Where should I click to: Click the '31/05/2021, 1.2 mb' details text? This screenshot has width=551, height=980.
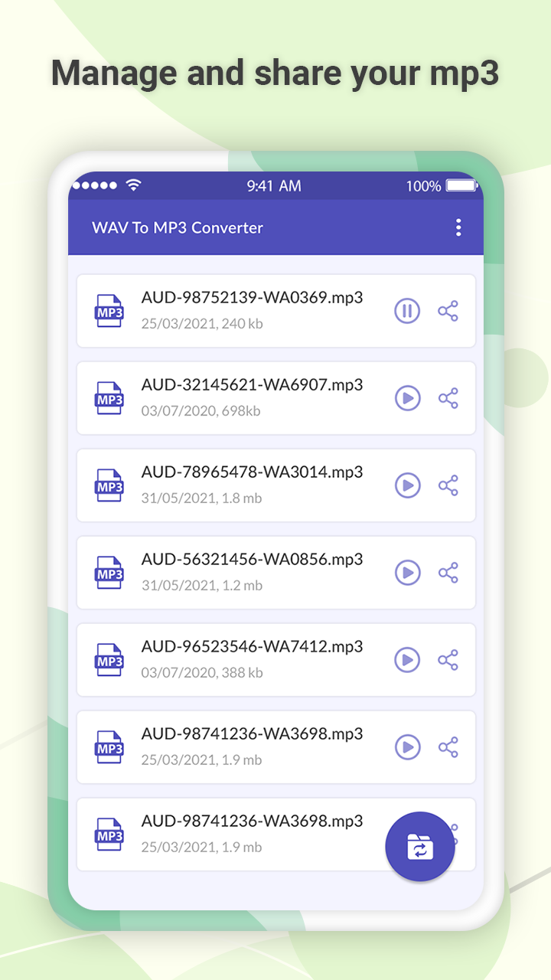[x=201, y=586]
